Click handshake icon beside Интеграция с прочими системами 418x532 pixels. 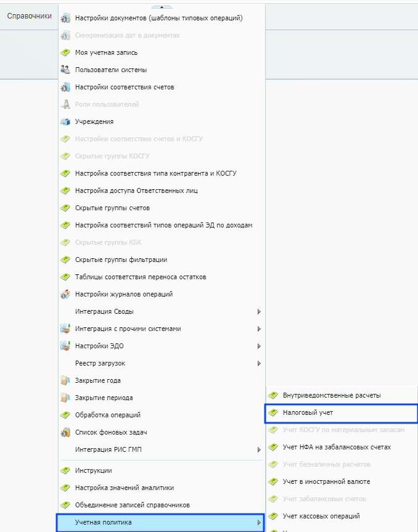65,329
